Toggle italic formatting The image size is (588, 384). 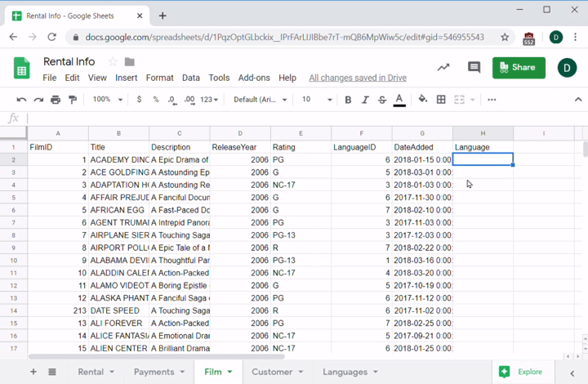point(365,100)
